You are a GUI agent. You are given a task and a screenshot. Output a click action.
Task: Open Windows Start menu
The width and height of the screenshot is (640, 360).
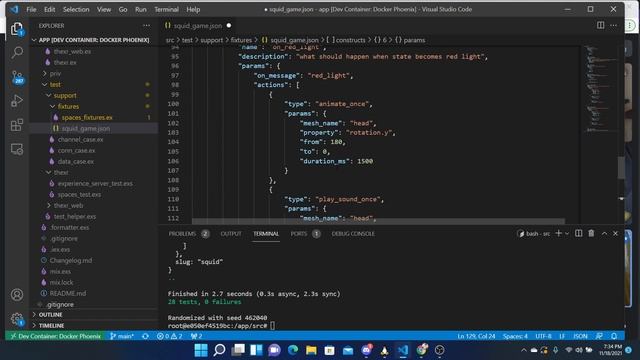pyautogui.click(x=201, y=350)
